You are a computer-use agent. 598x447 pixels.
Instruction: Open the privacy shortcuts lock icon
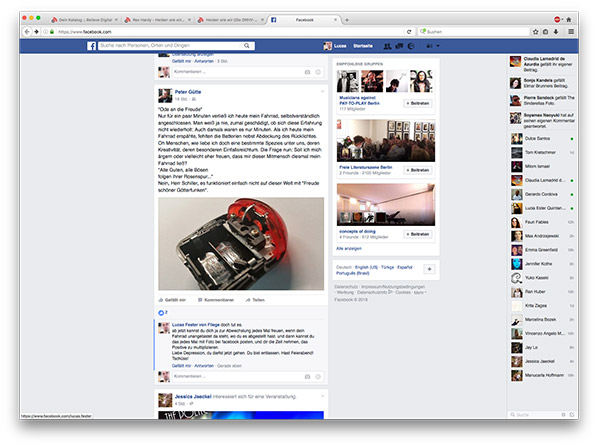[x=429, y=46]
